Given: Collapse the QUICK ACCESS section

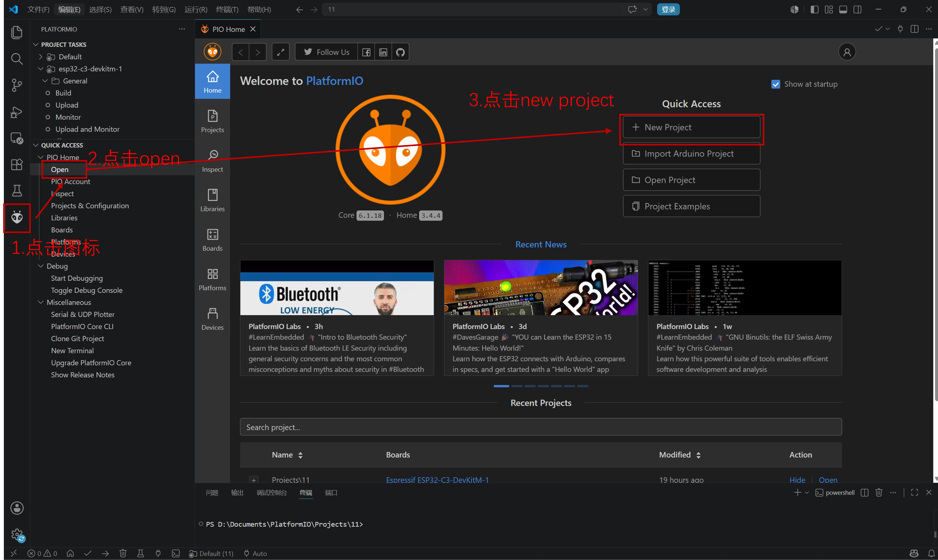Looking at the screenshot, I should 36,145.
